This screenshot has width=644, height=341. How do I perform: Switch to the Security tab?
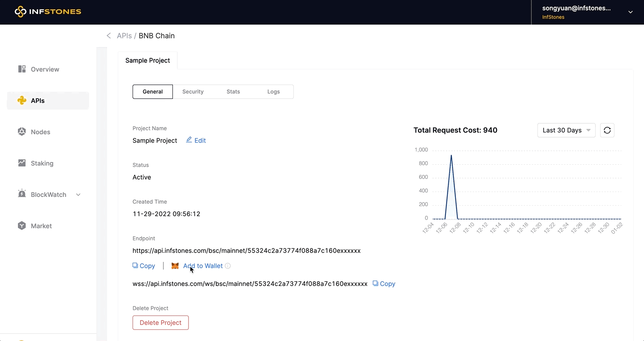coord(193,92)
